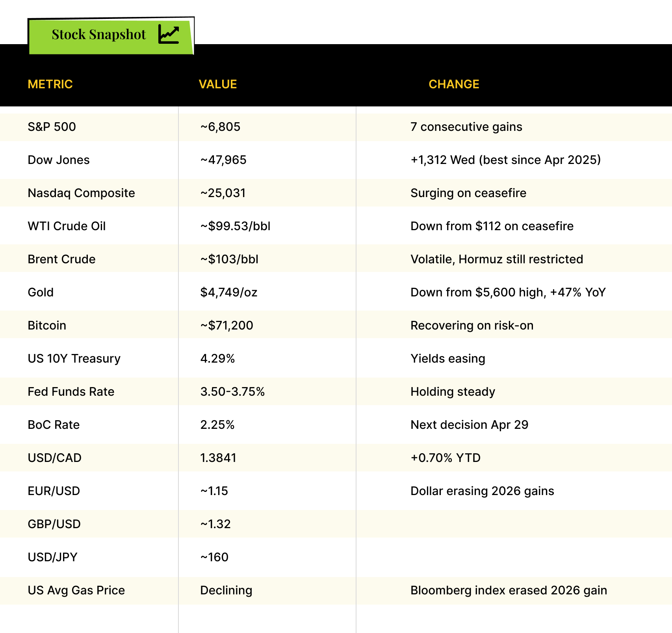The image size is (672, 633).
Task: Click the 3.50-3.75% value
Action: coord(232,392)
